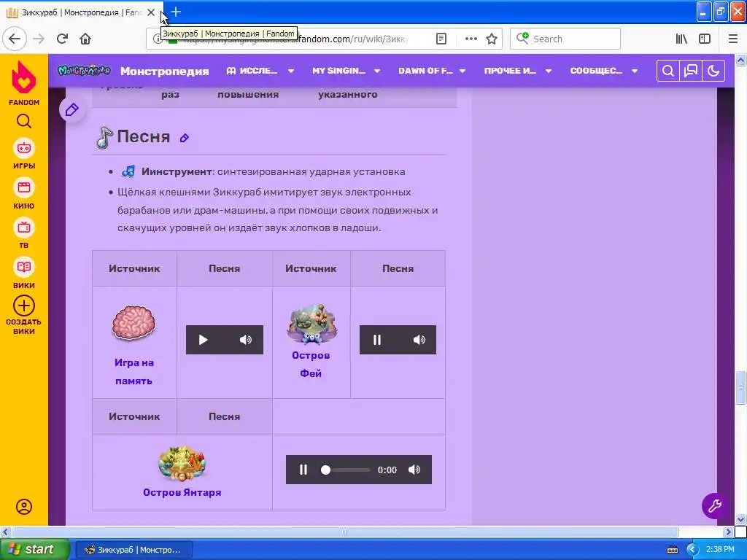Open the Firefox hamburger menu
747x560 pixels.
coord(733,39)
